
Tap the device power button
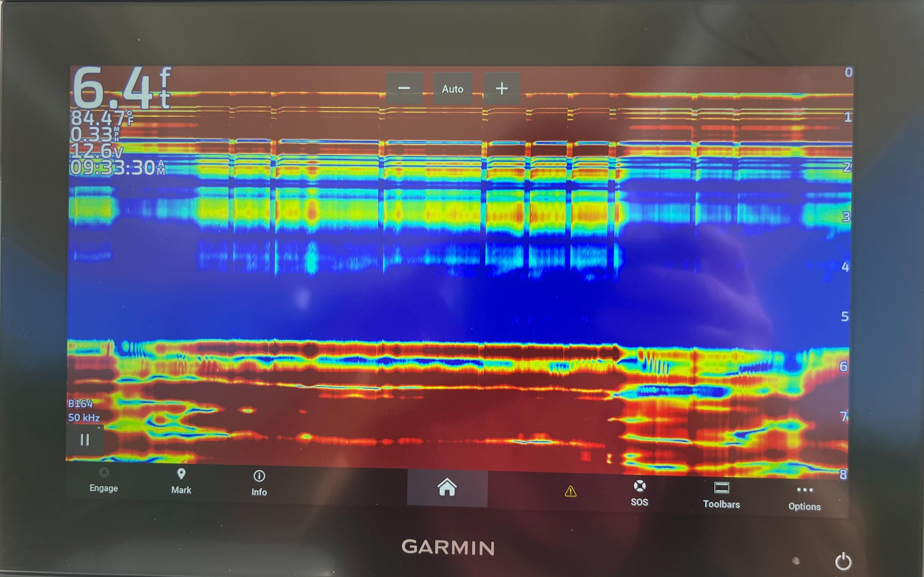[843, 561]
